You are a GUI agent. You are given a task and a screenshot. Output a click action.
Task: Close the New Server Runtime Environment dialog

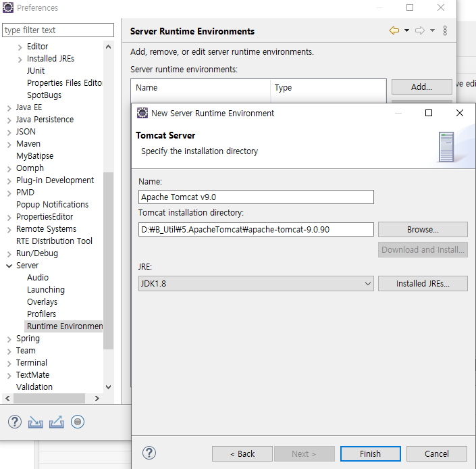point(460,113)
